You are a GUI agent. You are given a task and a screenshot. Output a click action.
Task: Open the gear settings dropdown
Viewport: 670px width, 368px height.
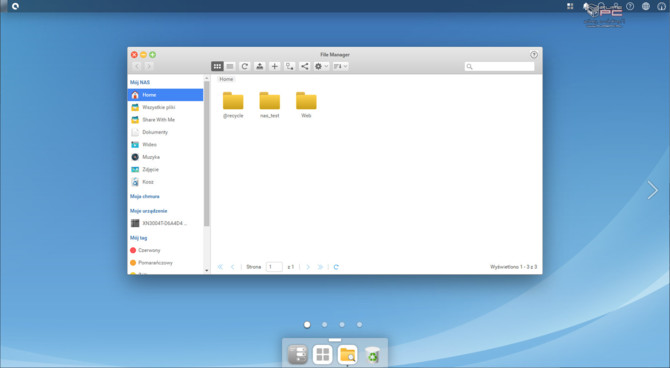click(x=321, y=66)
